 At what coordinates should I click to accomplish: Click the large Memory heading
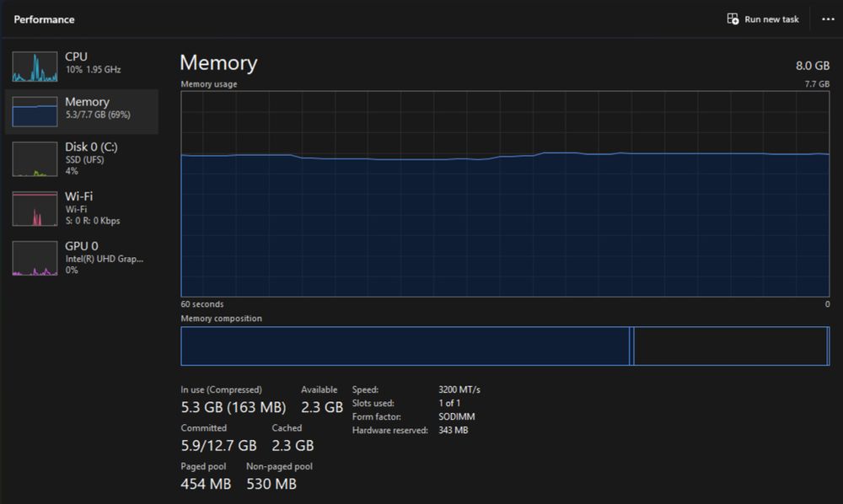click(218, 63)
